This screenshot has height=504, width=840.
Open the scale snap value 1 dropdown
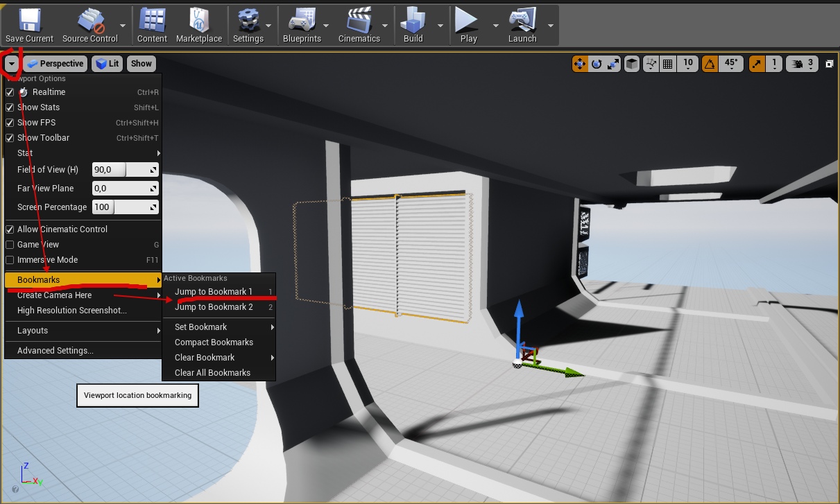[x=774, y=64]
